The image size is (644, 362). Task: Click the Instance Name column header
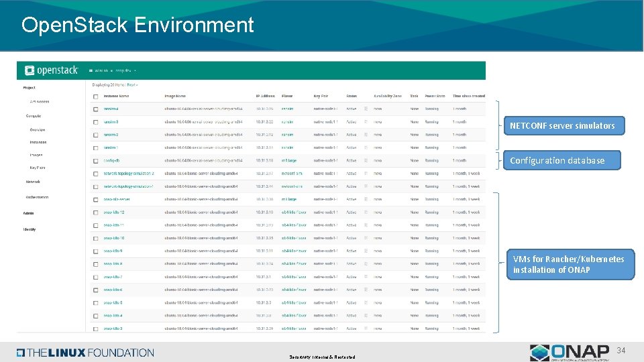(116, 96)
